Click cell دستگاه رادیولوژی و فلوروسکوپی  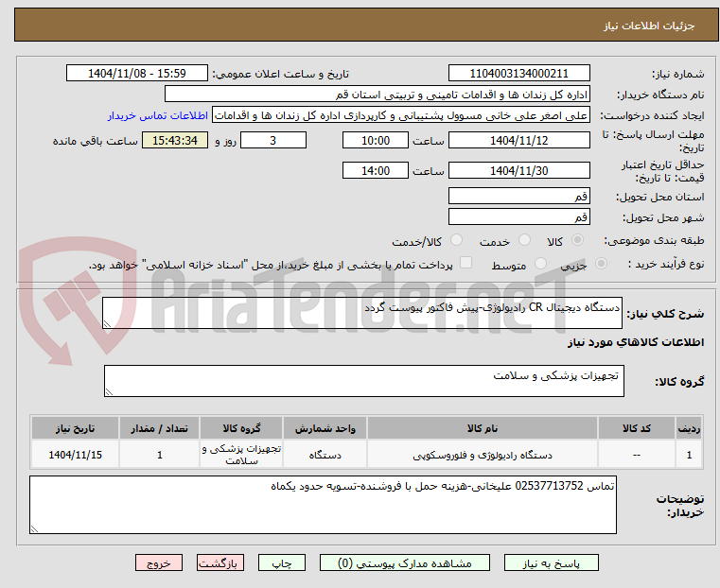coord(483,455)
